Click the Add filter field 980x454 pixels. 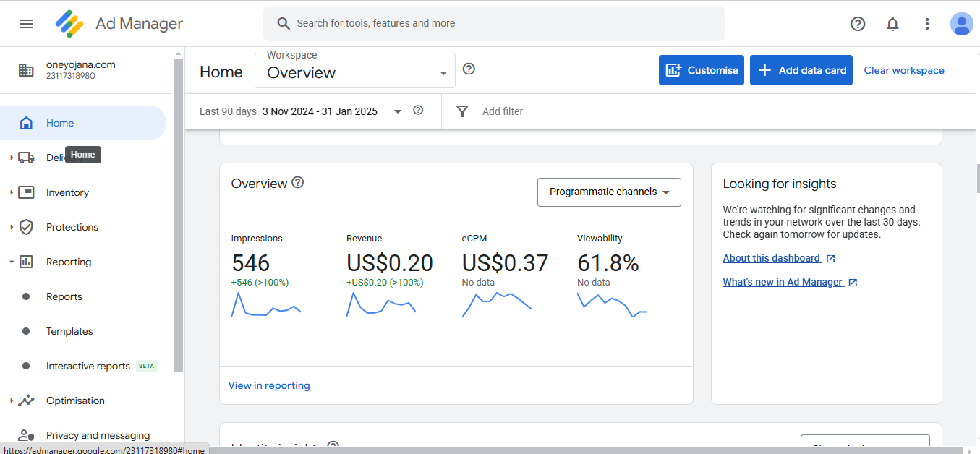tap(503, 111)
